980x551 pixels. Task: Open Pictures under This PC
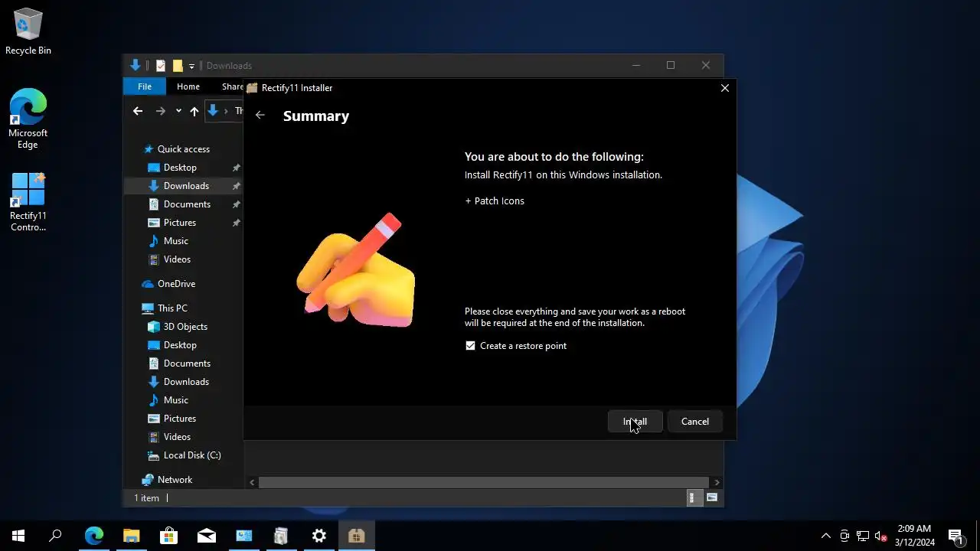coord(180,419)
